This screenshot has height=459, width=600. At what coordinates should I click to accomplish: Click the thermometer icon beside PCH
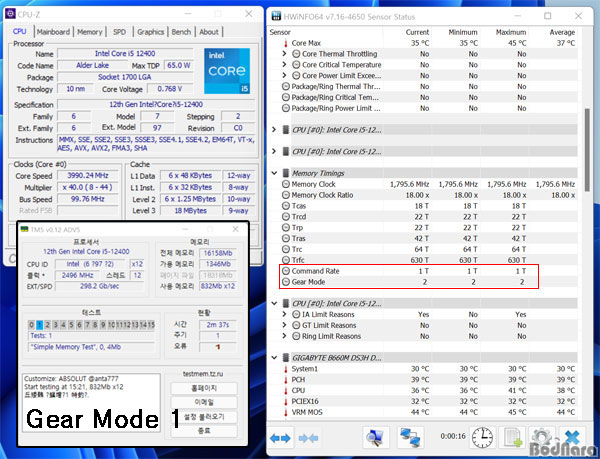[285, 380]
